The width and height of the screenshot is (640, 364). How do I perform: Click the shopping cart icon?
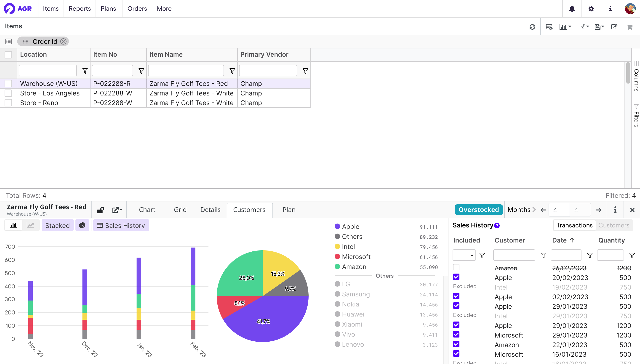pyautogui.click(x=629, y=27)
